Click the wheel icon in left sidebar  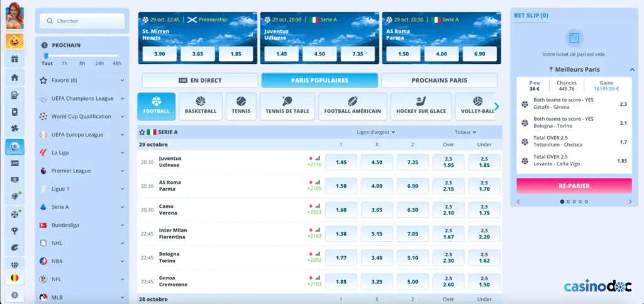coord(14,214)
